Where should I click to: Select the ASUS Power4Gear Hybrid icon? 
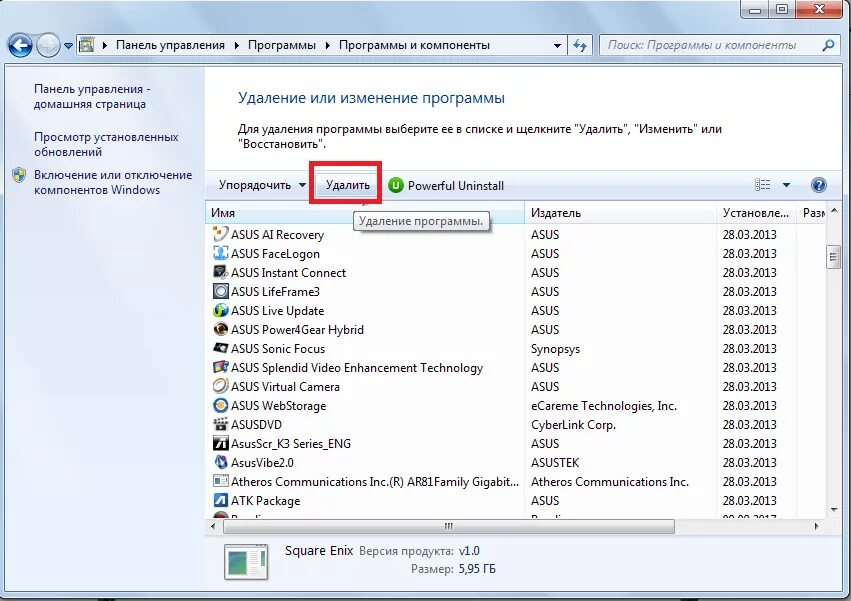220,329
